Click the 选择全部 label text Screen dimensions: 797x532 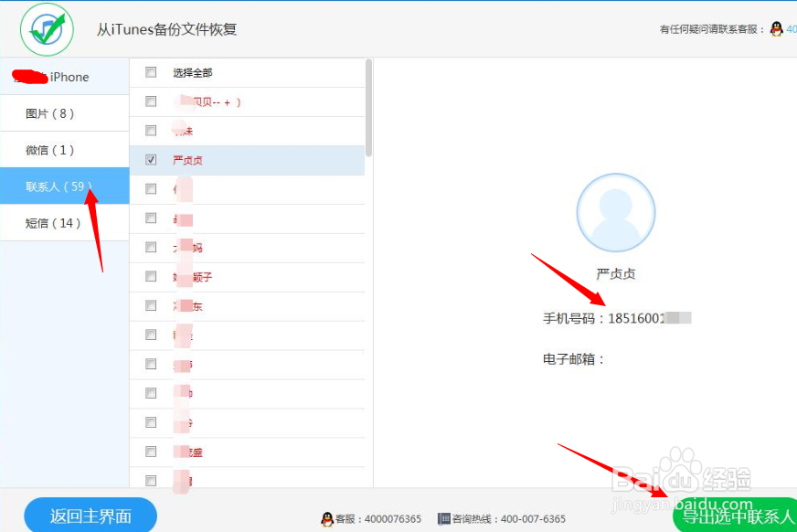pos(193,72)
